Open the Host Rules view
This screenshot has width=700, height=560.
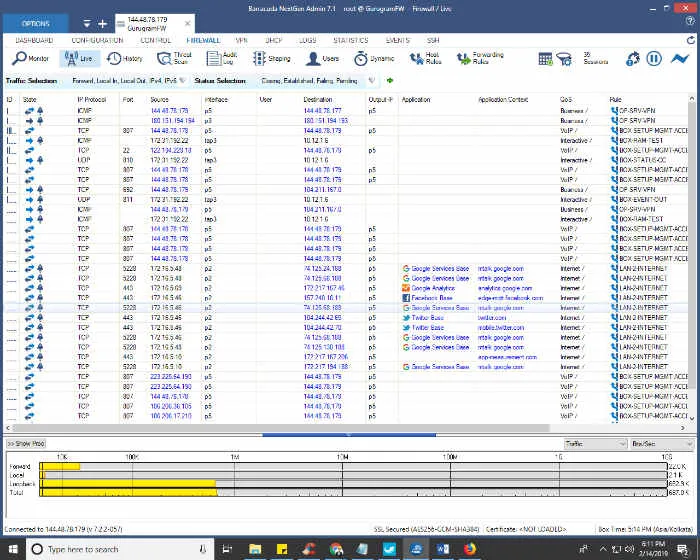tap(425, 58)
